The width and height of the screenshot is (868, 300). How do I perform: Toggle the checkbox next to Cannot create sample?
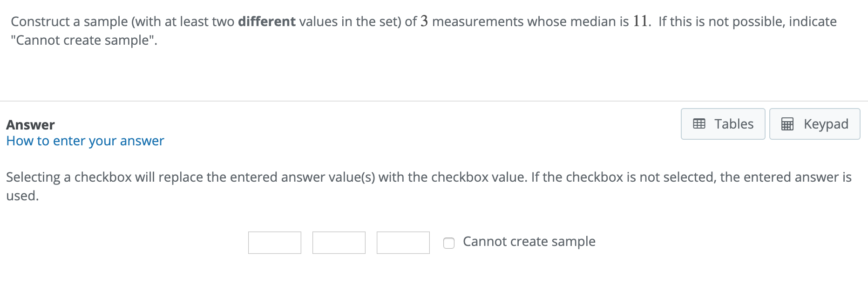[x=448, y=243]
